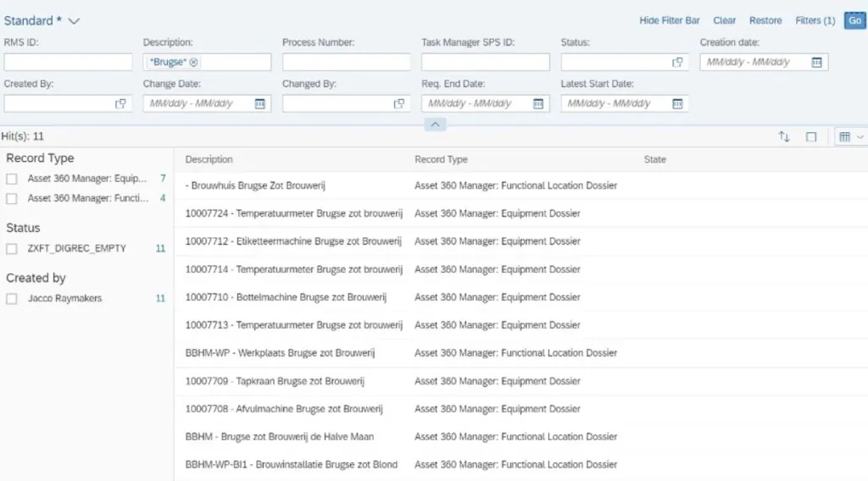This screenshot has width=868, height=481.
Task: Click the Description column header
Action: tap(209, 159)
